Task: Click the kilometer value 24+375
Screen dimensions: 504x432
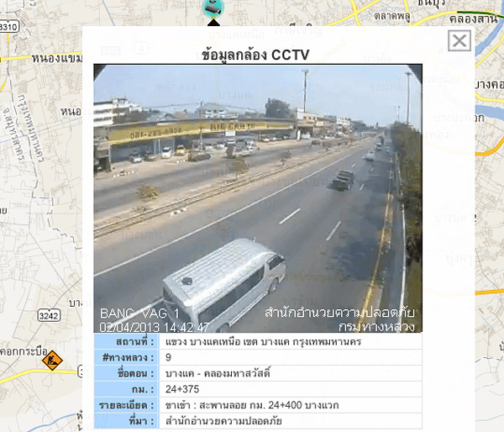Action: [182, 389]
